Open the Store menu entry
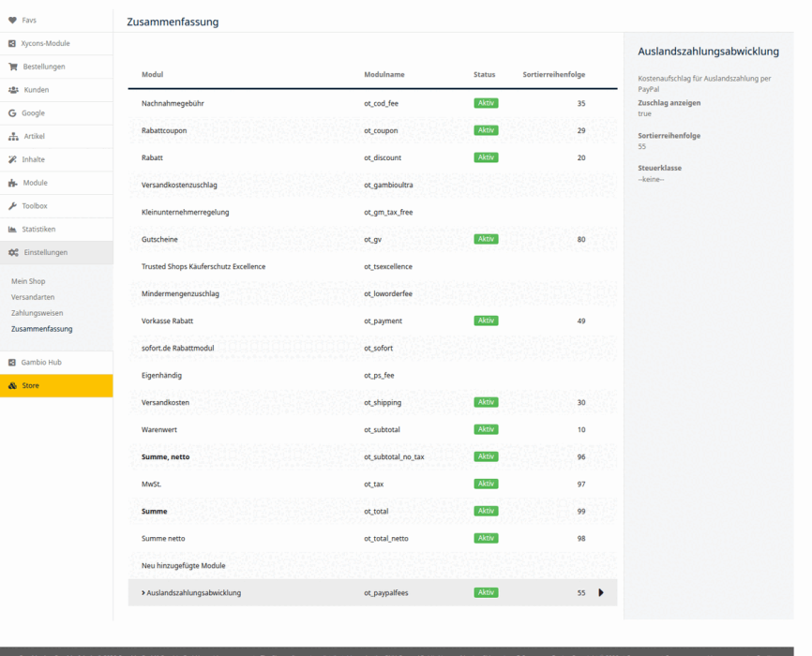 (x=56, y=386)
